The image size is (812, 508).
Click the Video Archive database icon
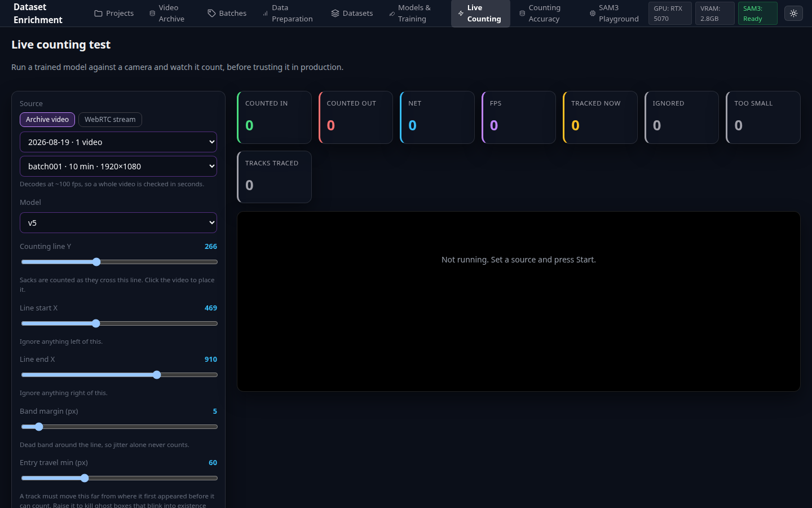(x=152, y=13)
